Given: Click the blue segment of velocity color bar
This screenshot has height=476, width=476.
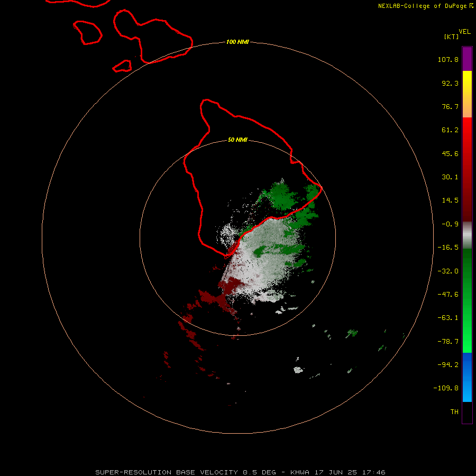Looking at the screenshot, I should click(467, 377).
